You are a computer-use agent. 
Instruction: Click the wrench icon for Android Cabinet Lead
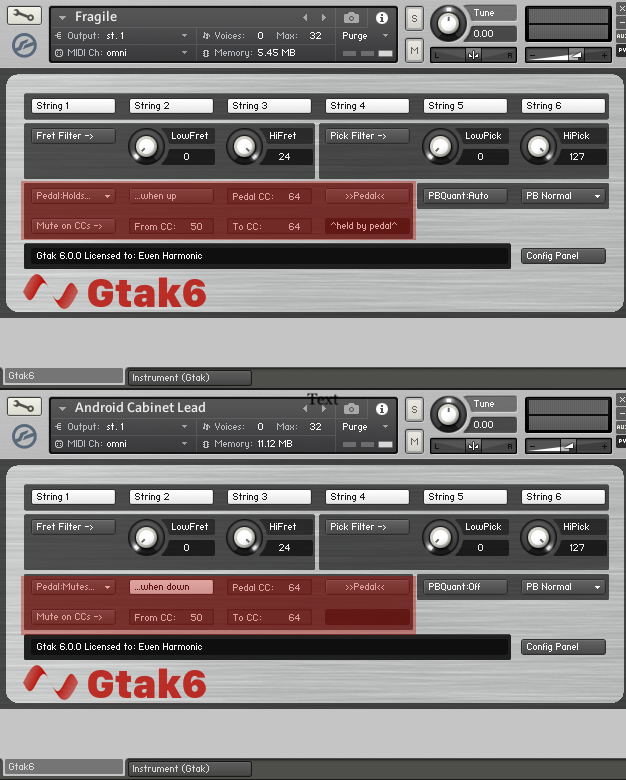point(24,407)
